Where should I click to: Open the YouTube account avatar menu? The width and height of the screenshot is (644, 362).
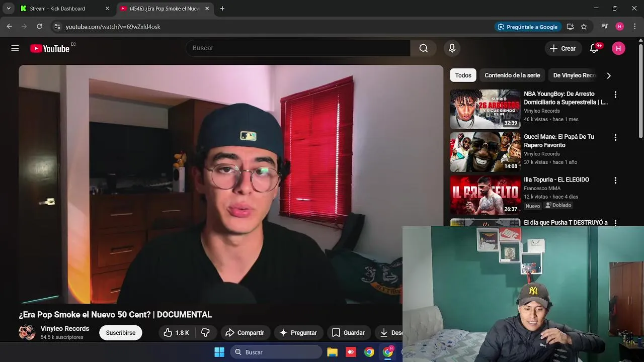(618, 48)
